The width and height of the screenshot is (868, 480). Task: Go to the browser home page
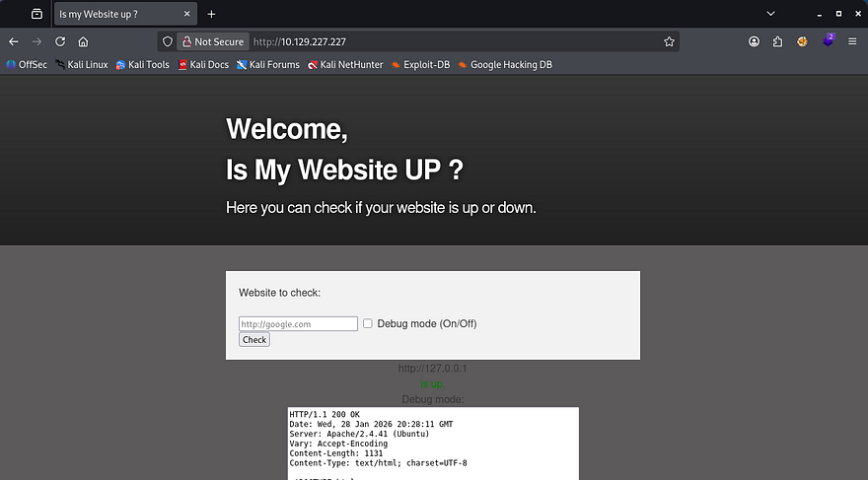click(x=84, y=42)
